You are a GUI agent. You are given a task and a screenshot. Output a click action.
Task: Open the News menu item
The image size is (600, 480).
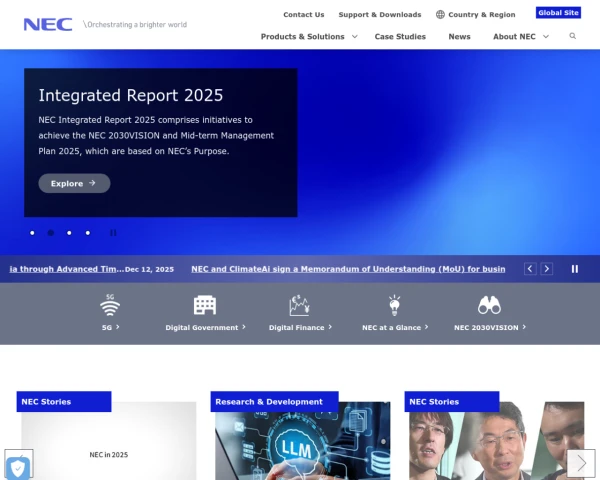[459, 37]
